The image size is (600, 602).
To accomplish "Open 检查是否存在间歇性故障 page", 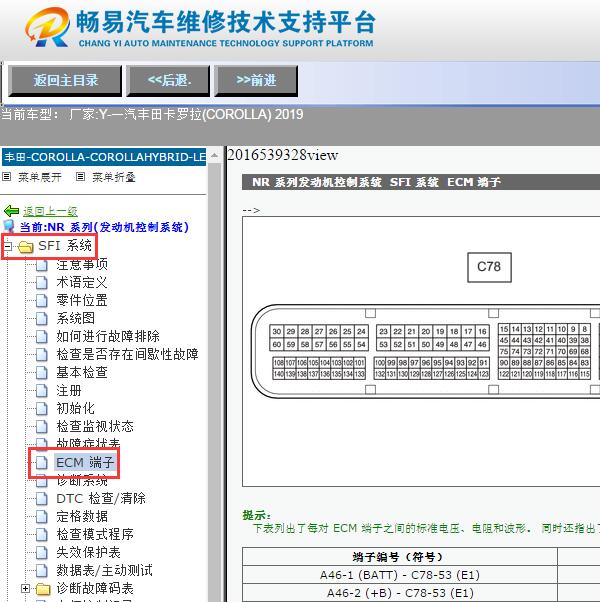I will (127, 354).
